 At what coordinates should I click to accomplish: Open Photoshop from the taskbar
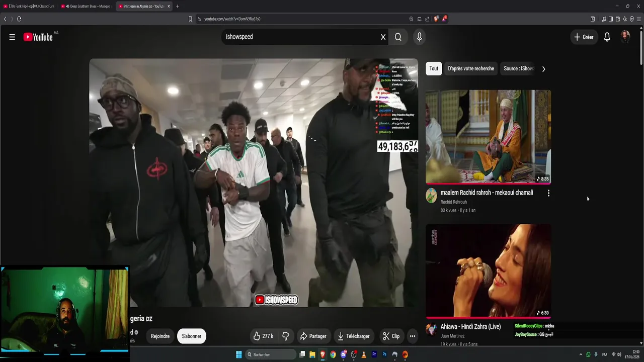(384, 354)
